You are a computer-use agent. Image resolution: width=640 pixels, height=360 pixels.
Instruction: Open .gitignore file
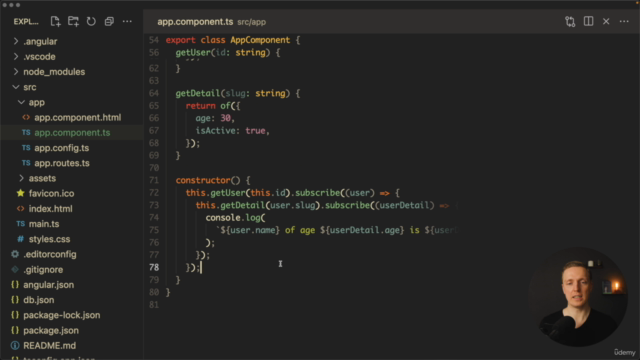43,269
